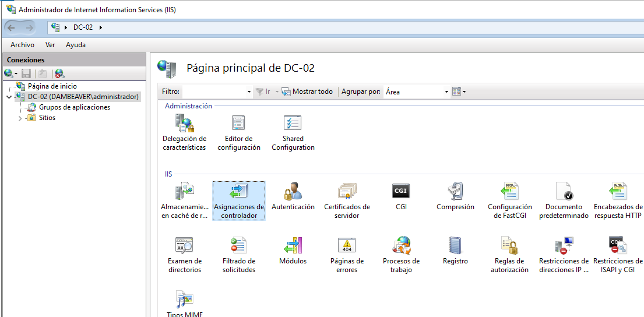Click the back navigation arrow
The image size is (644, 317).
[x=12, y=27]
